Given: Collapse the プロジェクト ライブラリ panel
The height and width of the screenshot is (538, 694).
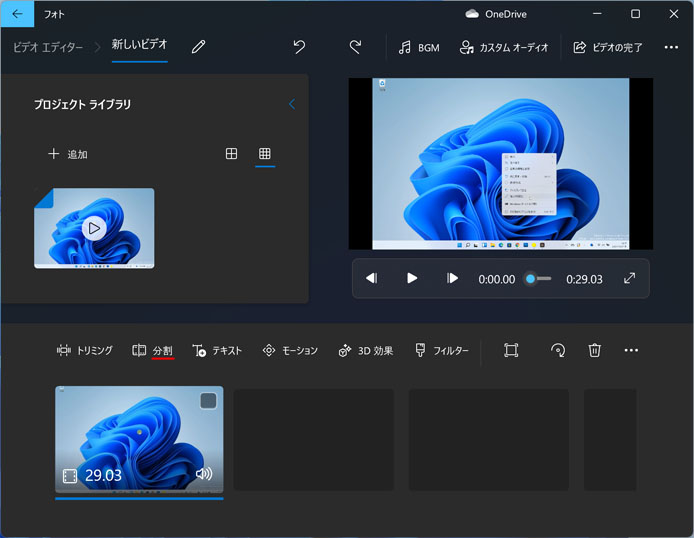Looking at the screenshot, I should (292, 104).
